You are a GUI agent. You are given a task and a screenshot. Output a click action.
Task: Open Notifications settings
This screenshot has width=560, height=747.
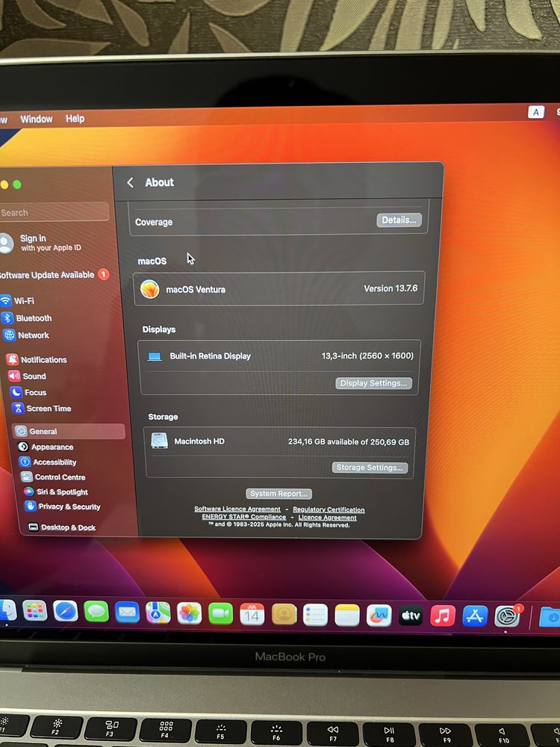point(37,360)
